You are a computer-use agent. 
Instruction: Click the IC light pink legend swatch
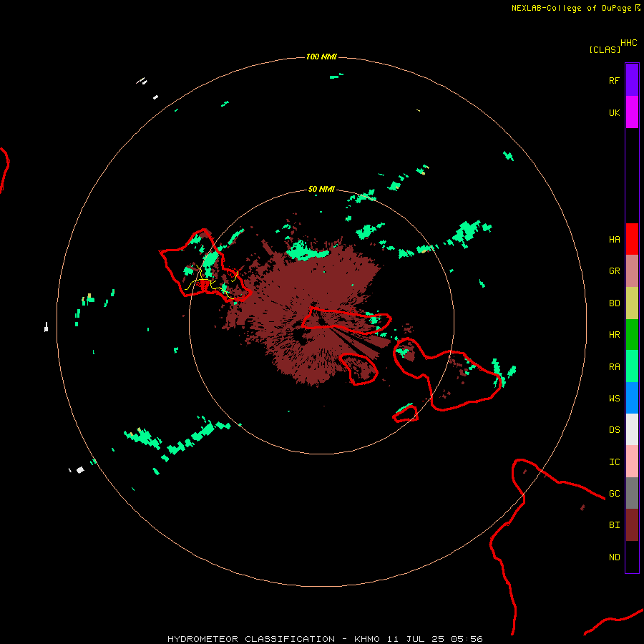pyautogui.click(x=632, y=462)
